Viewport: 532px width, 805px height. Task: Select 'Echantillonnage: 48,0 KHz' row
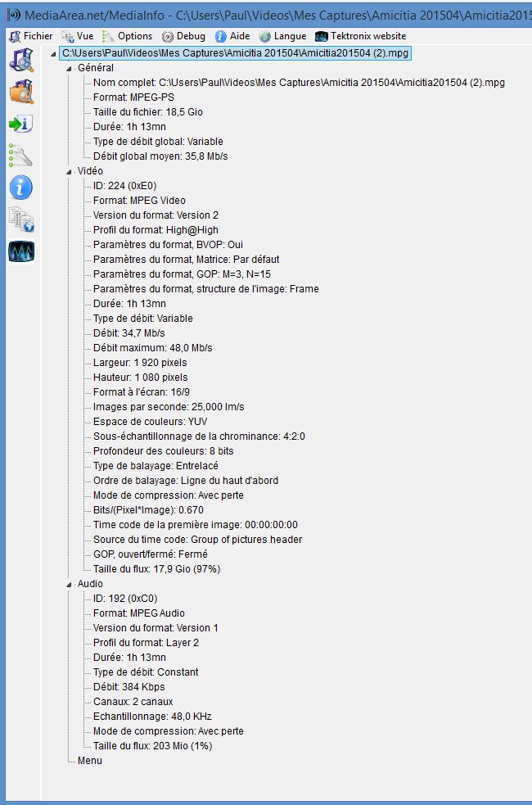click(152, 717)
